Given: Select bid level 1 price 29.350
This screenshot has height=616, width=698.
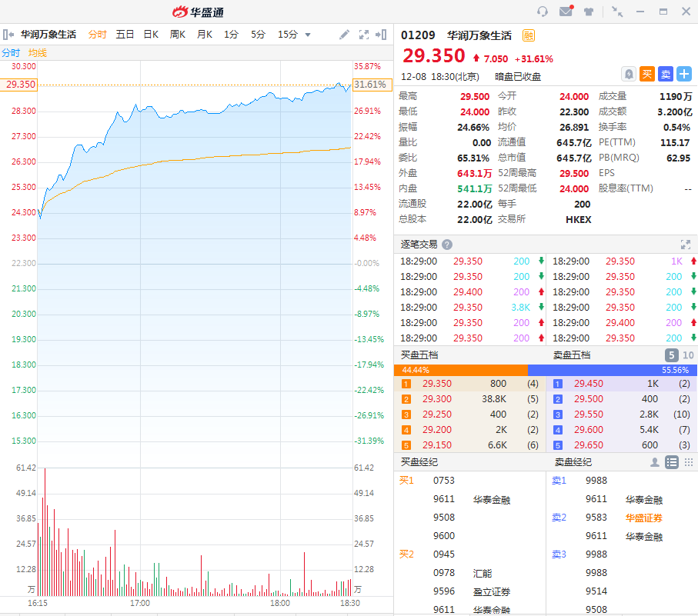Looking at the screenshot, I should 436,384.
